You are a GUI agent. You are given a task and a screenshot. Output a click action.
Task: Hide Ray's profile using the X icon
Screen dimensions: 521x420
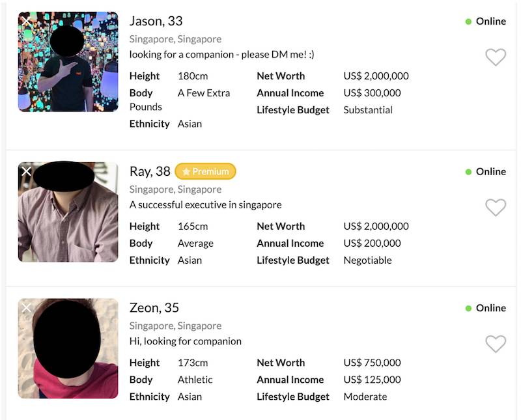pos(26,171)
